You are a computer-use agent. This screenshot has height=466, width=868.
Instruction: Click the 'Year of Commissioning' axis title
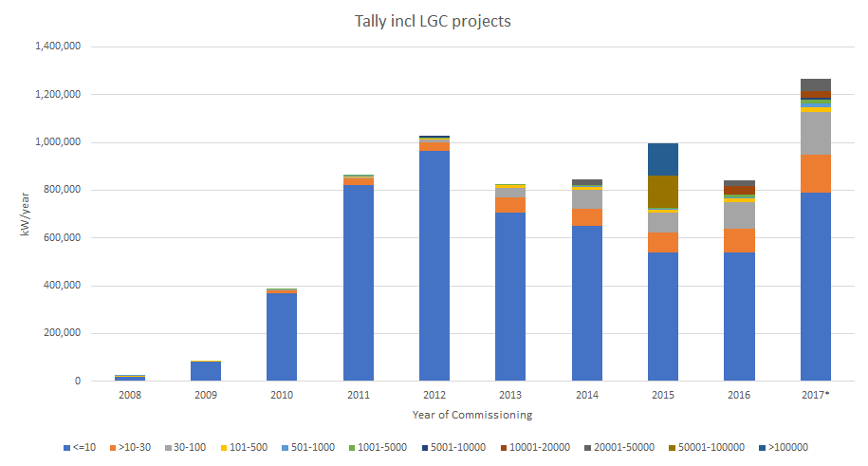pyautogui.click(x=471, y=415)
